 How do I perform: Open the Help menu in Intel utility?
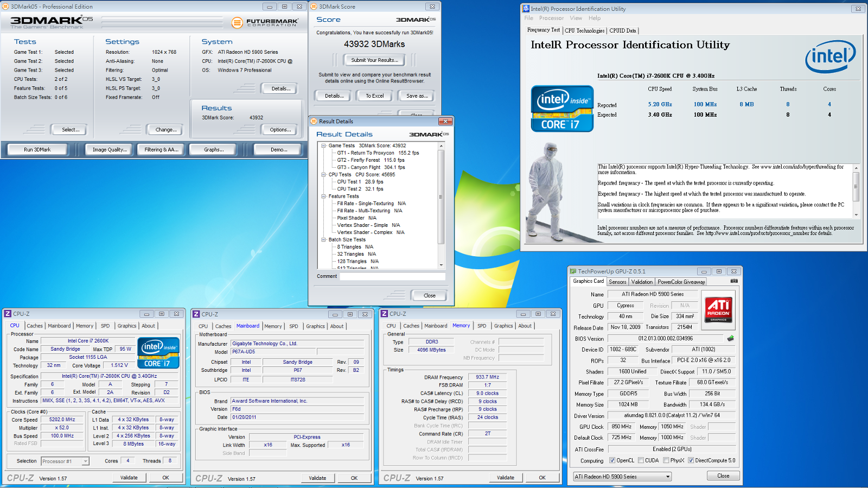[x=595, y=18]
